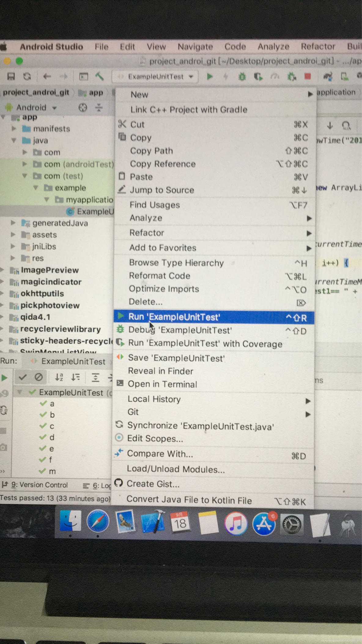Choose Create Gist option
362x644 pixels.
(213, 484)
